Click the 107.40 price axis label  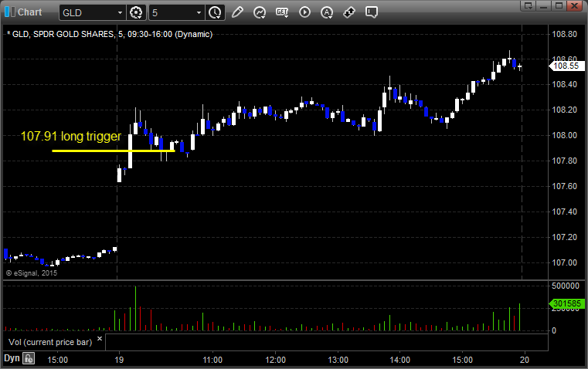coord(564,212)
